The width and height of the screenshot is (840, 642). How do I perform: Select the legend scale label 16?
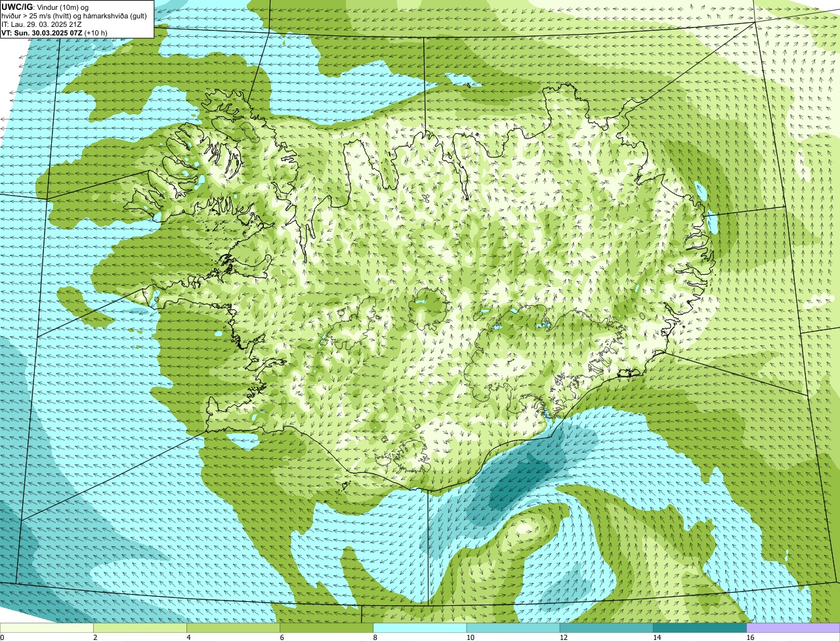(x=749, y=637)
